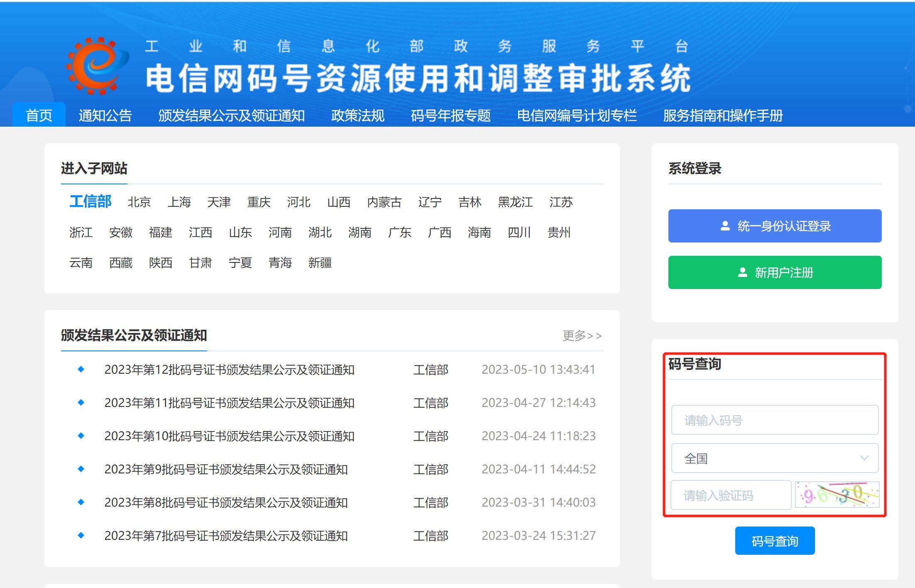This screenshot has width=915, height=588.
Task: Click the 码号查询 query button
Action: [775, 540]
